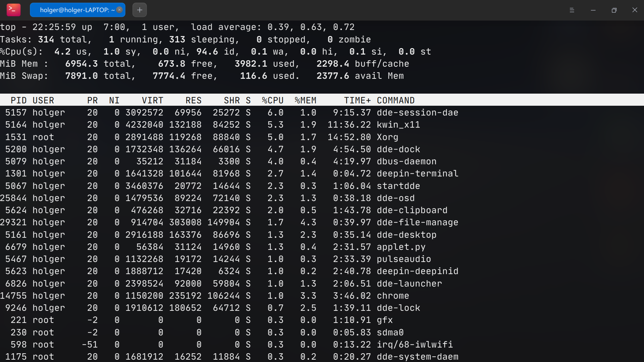The height and width of the screenshot is (362, 644).
Task: Open a new terminal tab with plus button
Action: click(140, 10)
